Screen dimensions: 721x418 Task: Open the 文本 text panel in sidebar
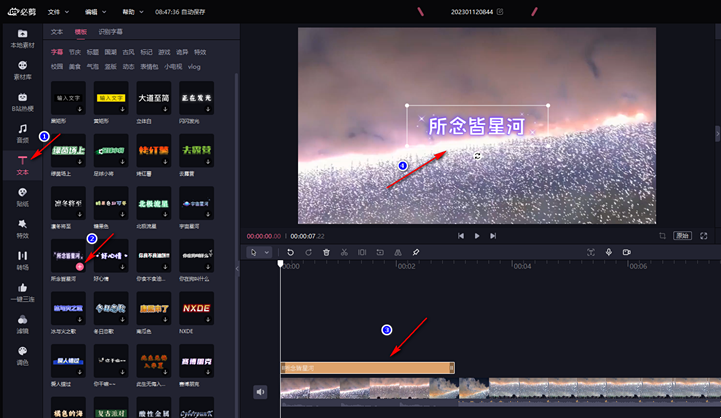(x=22, y=165)
